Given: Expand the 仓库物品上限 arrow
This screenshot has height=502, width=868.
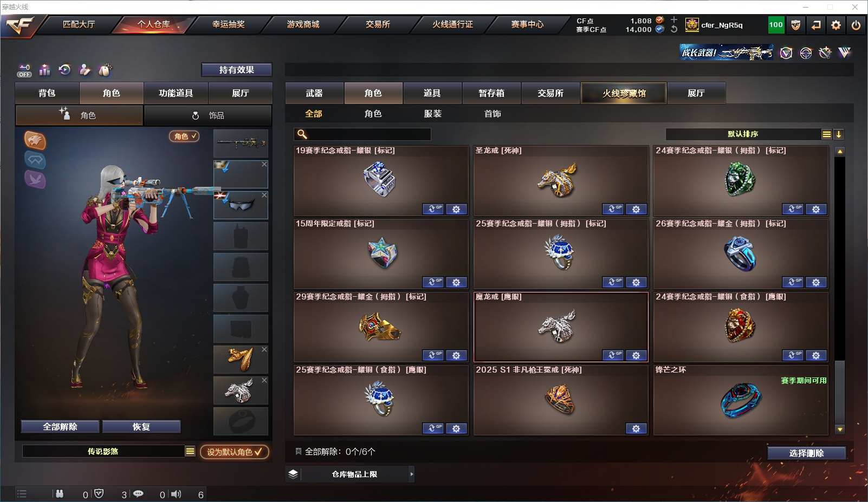Looking at the screenshot, I should 412,474.
